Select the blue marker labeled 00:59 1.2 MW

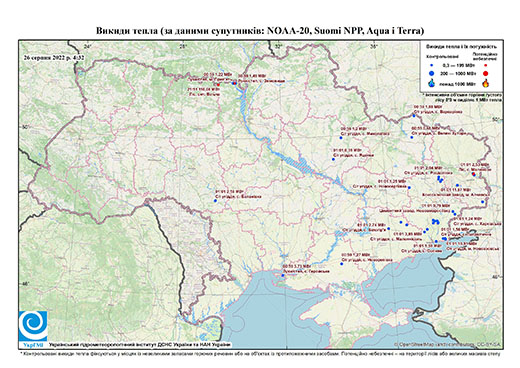[341, 137]
